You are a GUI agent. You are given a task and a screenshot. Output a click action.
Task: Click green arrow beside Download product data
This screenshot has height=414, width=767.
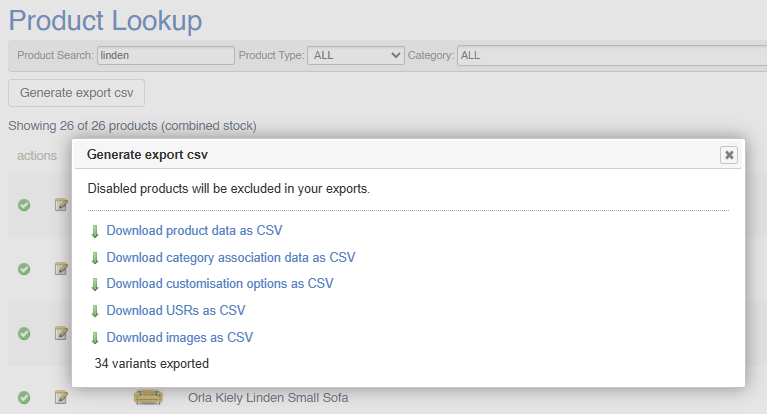(95, 231)
